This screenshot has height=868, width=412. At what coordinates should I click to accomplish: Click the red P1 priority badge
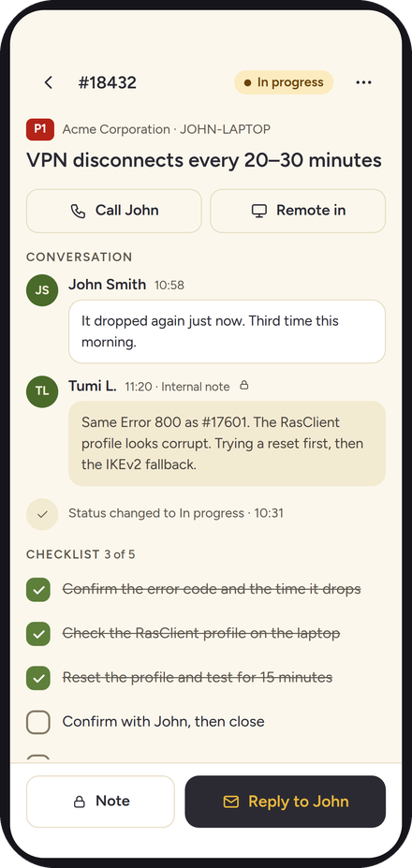[40, 129]
